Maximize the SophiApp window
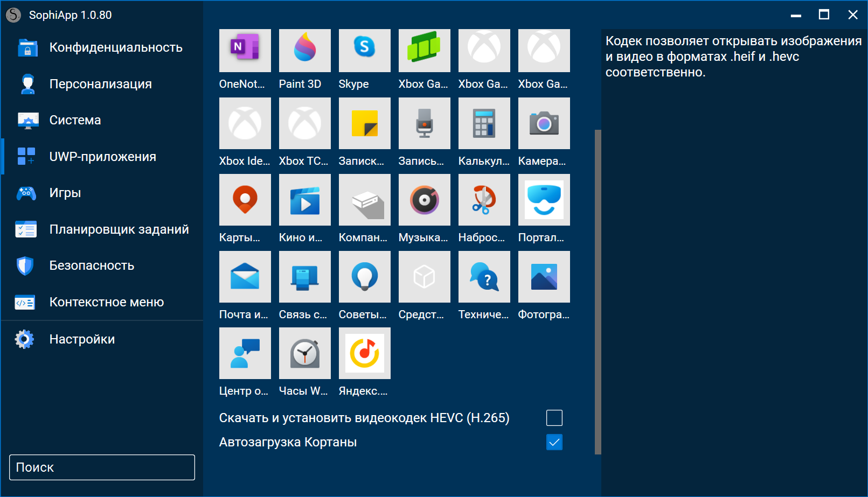 coord(824,15)
